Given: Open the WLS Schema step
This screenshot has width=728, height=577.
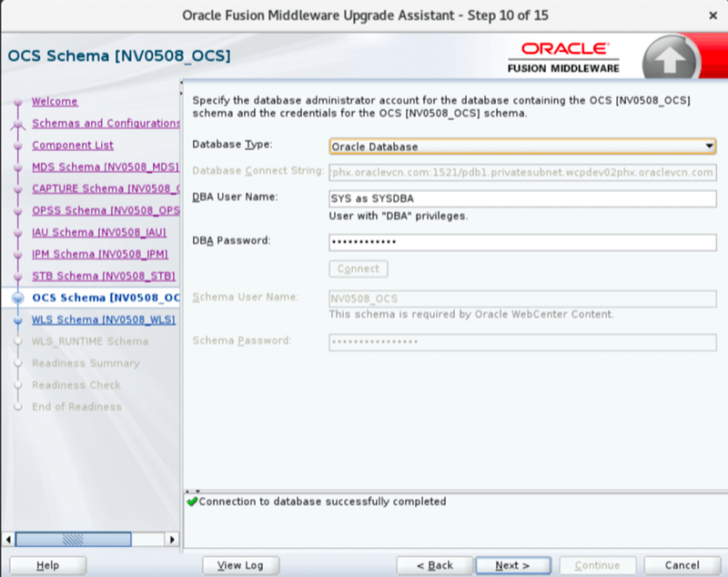Looking at the screenshot, I should pyautogui.click(x=104, y=319).
